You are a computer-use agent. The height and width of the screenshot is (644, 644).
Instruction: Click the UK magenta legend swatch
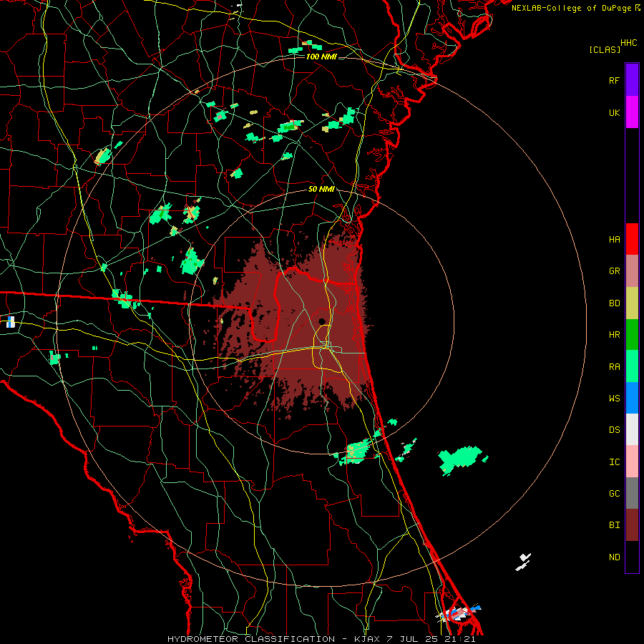(x=632, y=112)
